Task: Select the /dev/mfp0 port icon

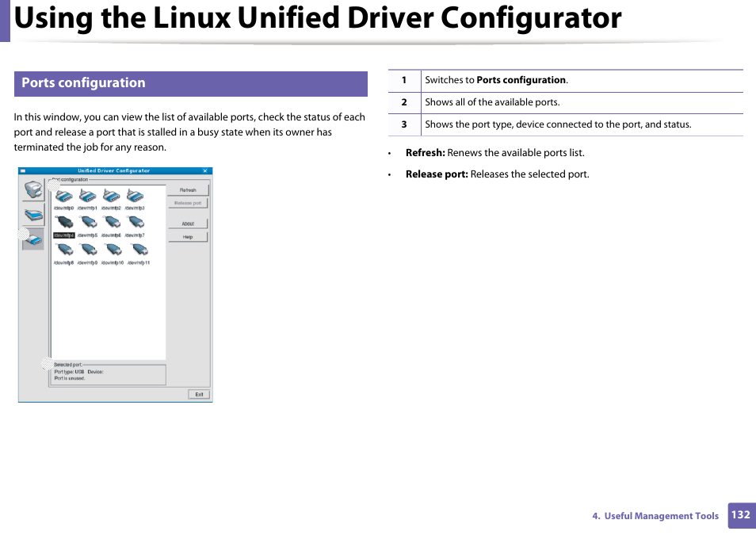Action: point(63,196)
